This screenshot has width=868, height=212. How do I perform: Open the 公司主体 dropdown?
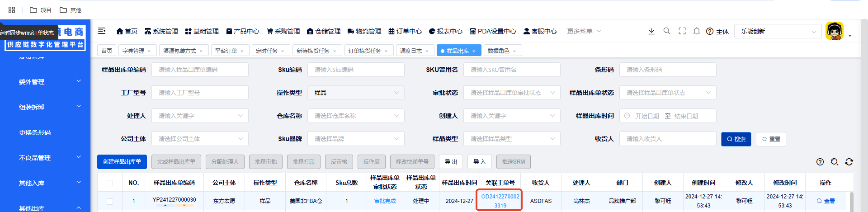click(x=200, y=139)
